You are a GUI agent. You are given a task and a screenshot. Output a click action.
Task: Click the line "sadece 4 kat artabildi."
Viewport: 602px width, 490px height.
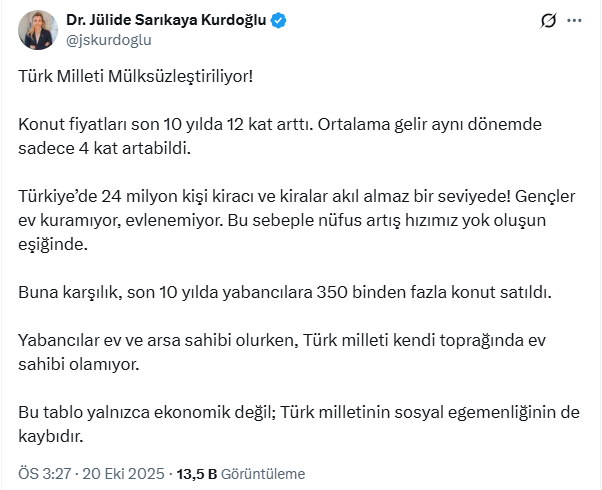[x=103, y=148]
